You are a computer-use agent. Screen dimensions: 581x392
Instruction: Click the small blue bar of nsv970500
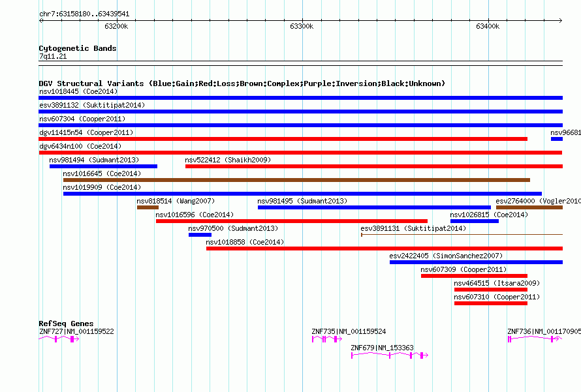(200, 235)
